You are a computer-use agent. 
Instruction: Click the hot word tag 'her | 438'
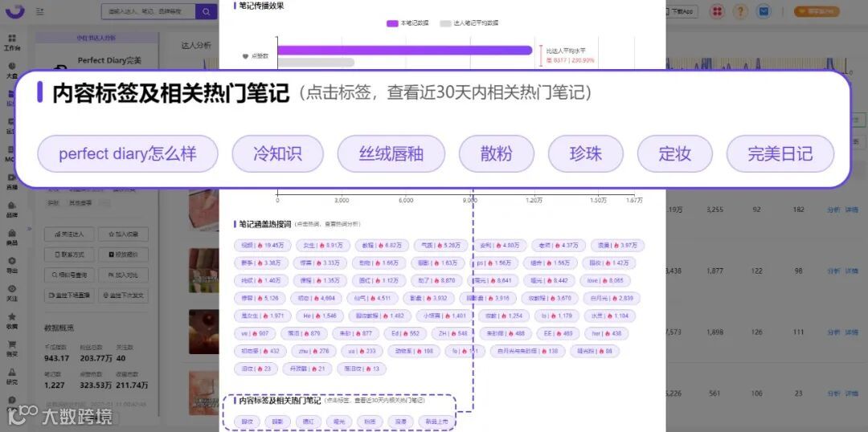click(x=606, y=333)
